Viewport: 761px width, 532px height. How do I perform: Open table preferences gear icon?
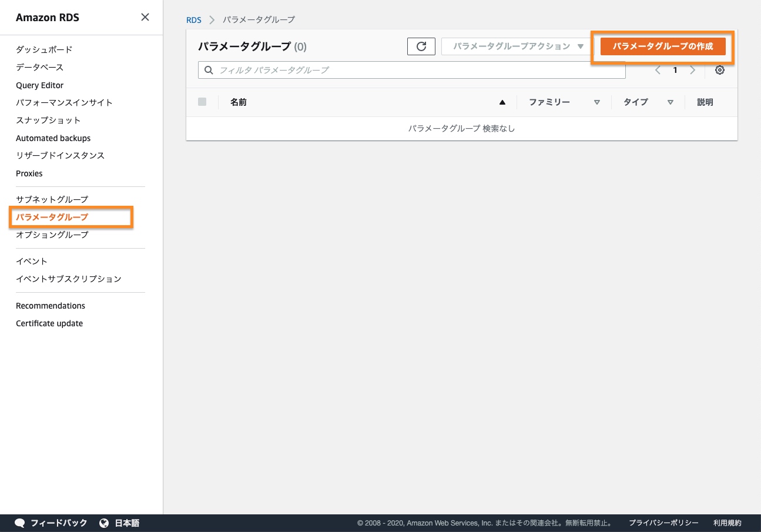[719, 71]
